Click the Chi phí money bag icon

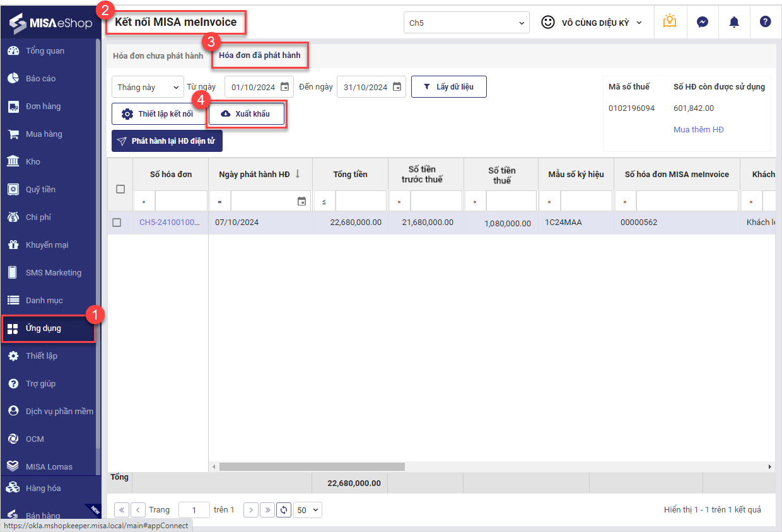13,217
